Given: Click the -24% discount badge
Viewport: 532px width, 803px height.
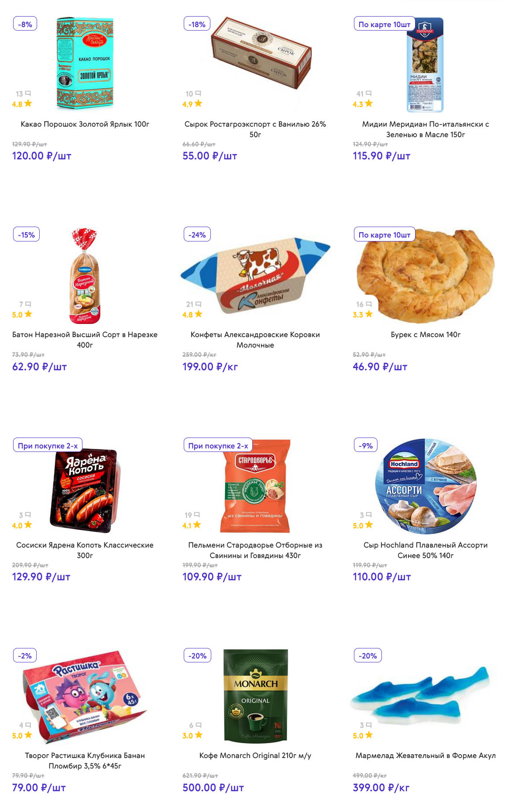Looking at the screenshot, I should (197, 235).
